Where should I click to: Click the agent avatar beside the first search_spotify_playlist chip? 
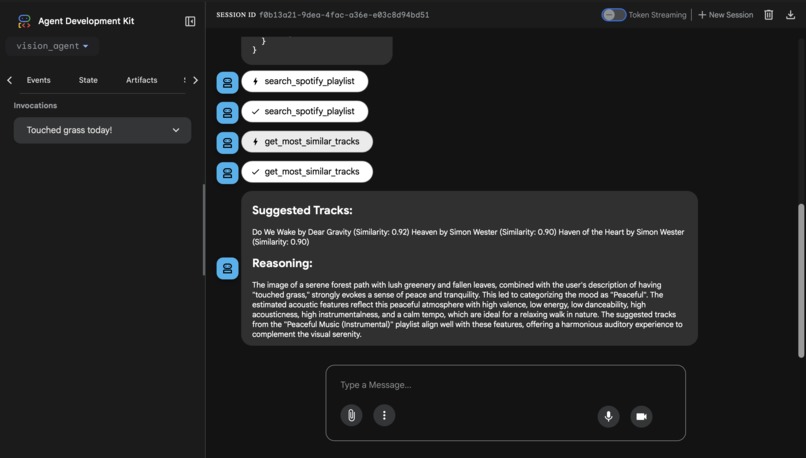(x=227, y=83)
